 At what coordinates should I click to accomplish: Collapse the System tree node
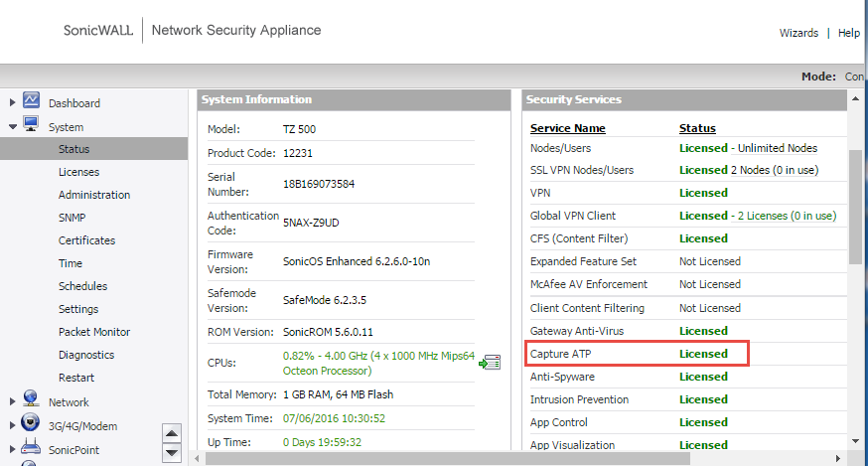[12, 126]
